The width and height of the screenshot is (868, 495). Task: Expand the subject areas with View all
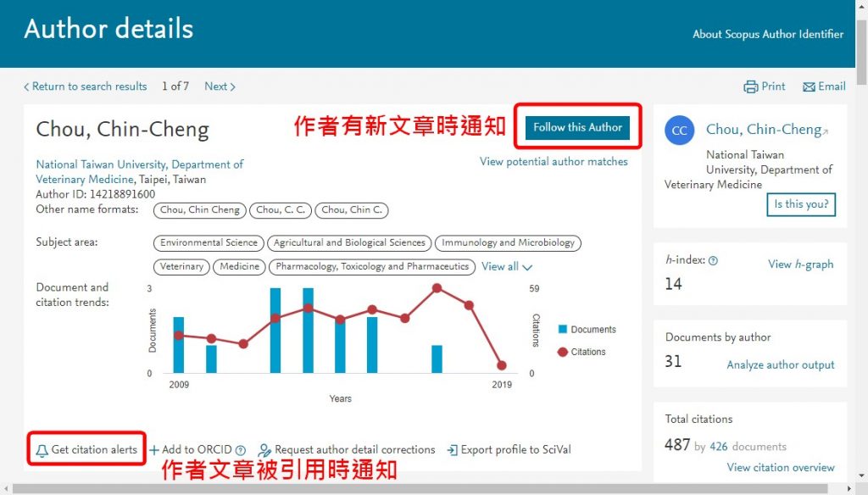[x=507, y=266]
